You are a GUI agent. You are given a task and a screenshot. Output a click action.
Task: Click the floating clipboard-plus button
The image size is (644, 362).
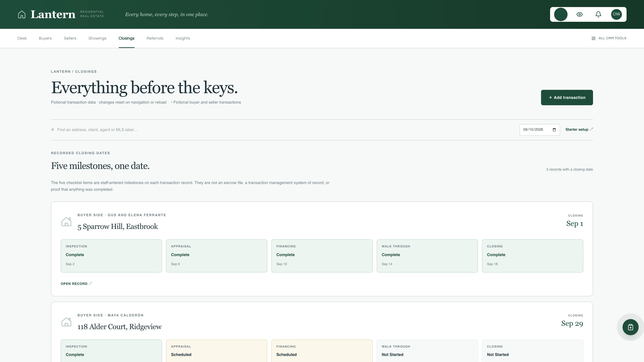[x=630, y=327]
